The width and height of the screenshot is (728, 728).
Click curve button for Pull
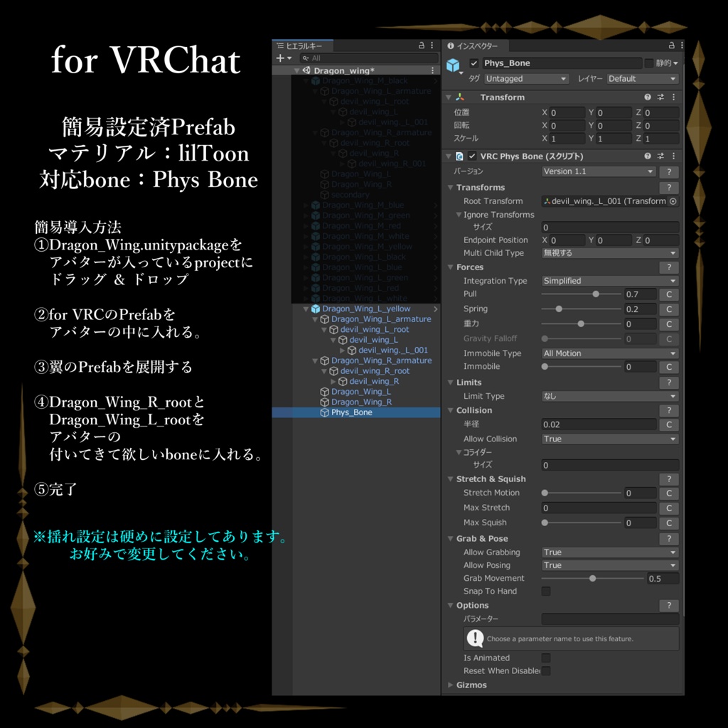(x=669, y=294)
